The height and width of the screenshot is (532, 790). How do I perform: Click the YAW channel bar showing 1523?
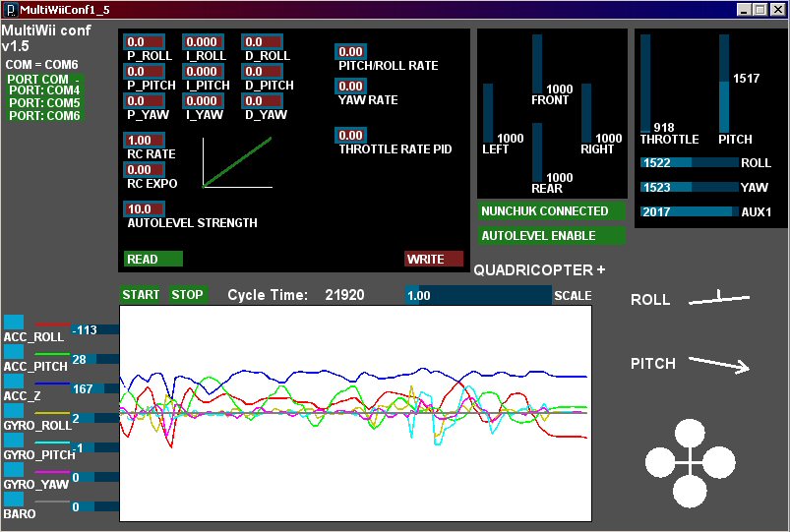tap(690, 188)
